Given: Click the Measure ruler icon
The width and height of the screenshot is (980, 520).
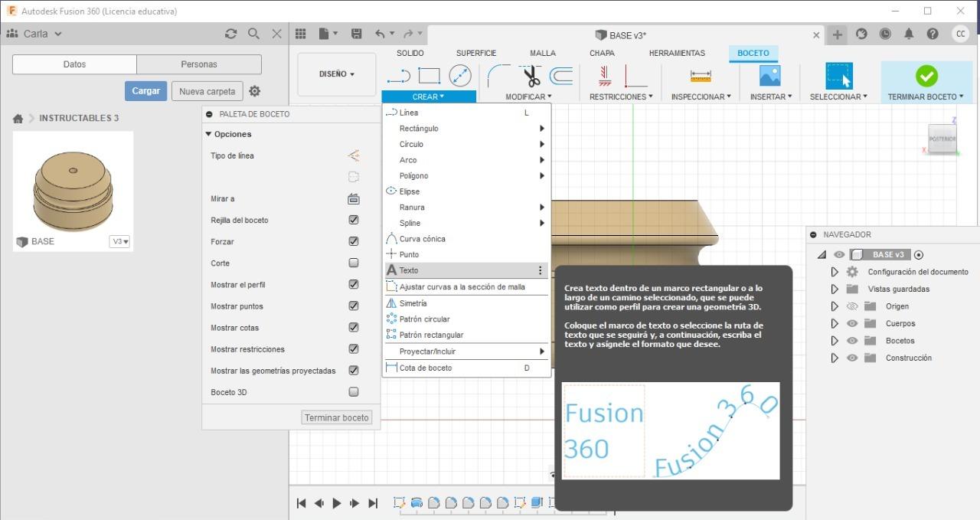Looking at the screenshot, I should 701,76.
